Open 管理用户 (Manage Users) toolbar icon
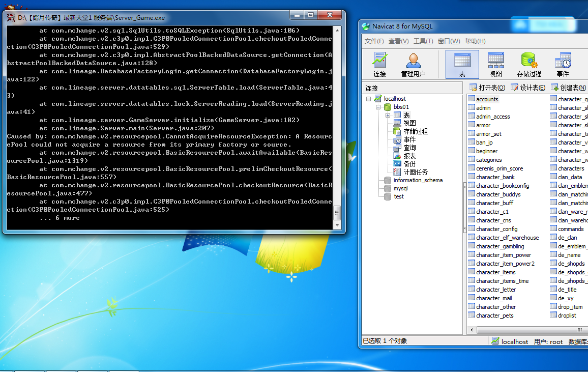This screenshot has height=372, width=588. coord(413,65)
